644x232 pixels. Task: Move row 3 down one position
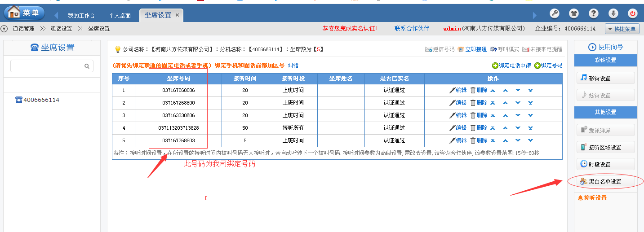[x=518, y=115]
